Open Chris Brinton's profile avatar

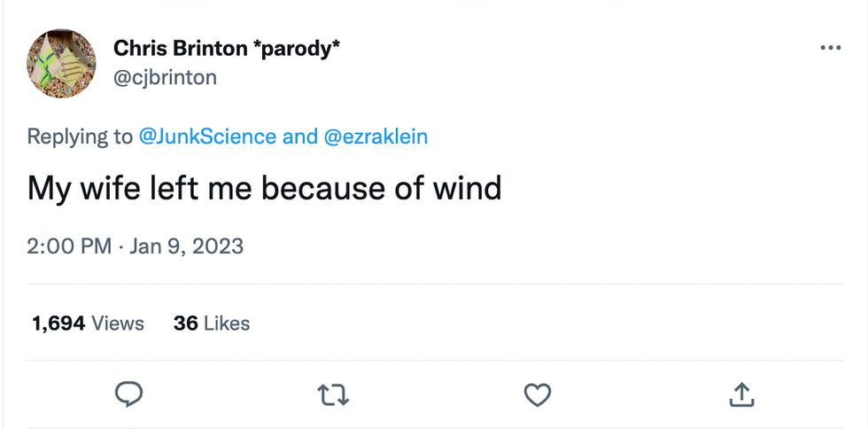pos(62,63)
